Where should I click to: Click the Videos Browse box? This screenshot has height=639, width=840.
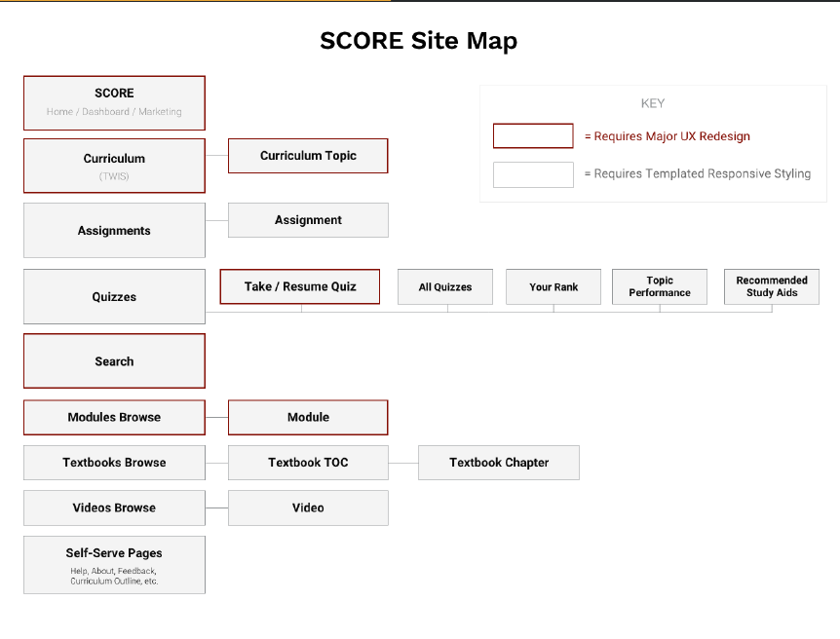pos(114,507)
